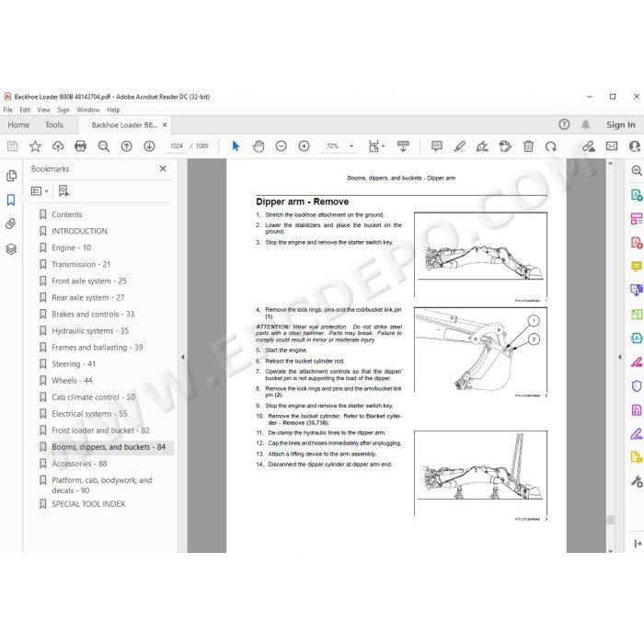This screenshot has width=644, height=644.
Task: Open the Edit menu
Action: coord(25,109)
